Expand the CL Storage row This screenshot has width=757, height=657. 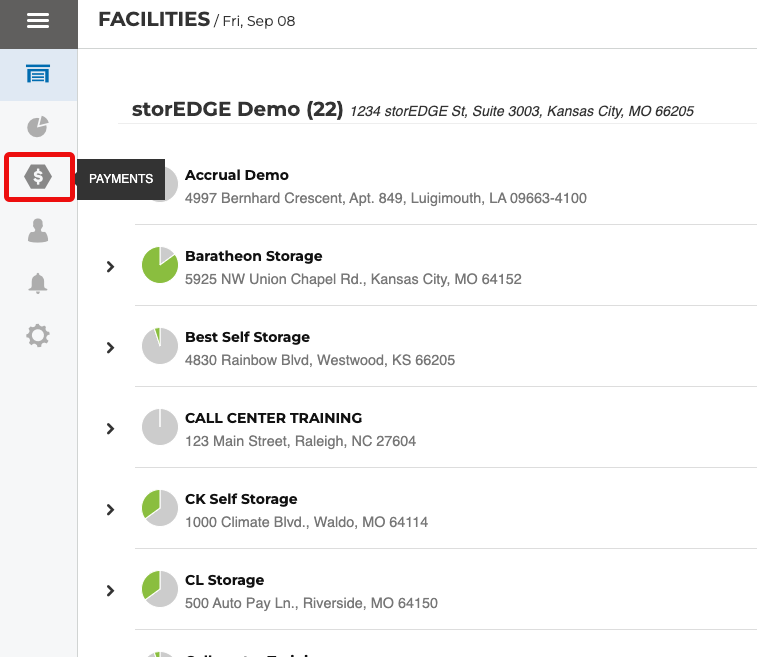pos(111,591)
